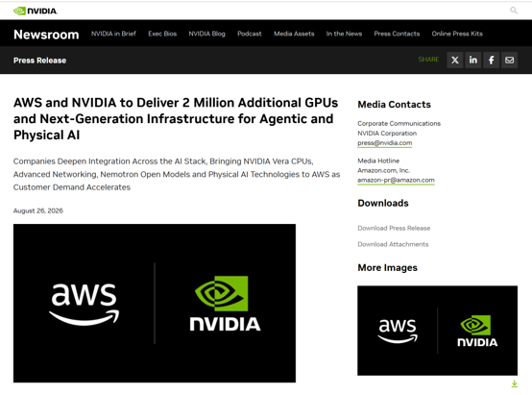
Task: Share the article via email icon
Action: coord(509,61)
